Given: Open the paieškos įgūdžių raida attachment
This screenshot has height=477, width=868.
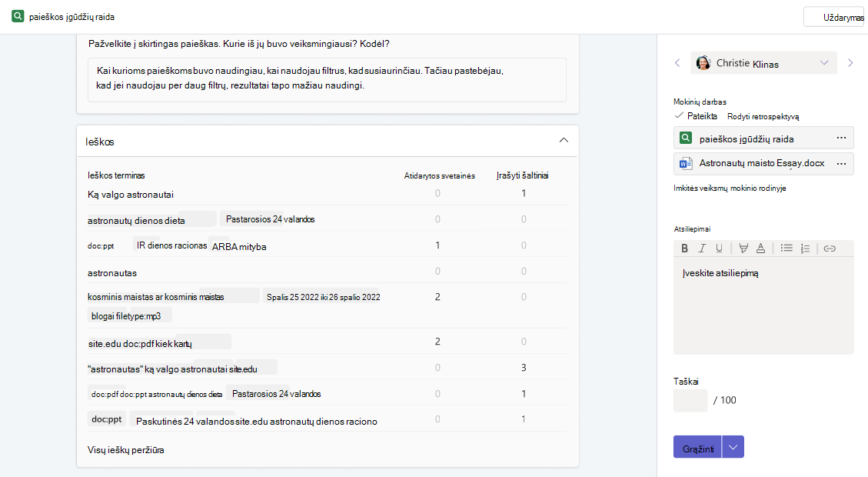Looking at the screenshot, I should click(x=763, y=138).
